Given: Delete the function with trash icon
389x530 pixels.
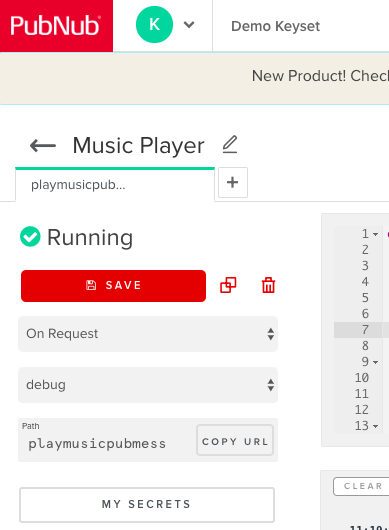Looking at the screenshot, I should coord(268,285).
